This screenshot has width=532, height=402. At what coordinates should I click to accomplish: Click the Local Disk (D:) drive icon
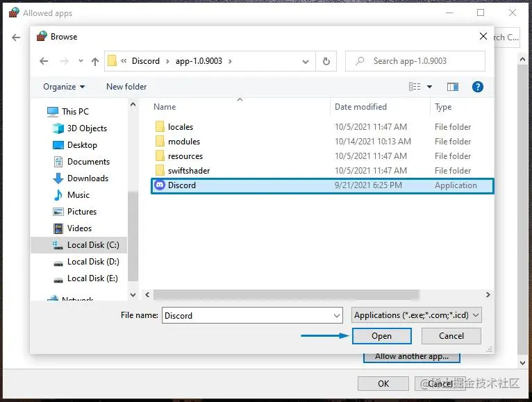(x=58, y=263)
